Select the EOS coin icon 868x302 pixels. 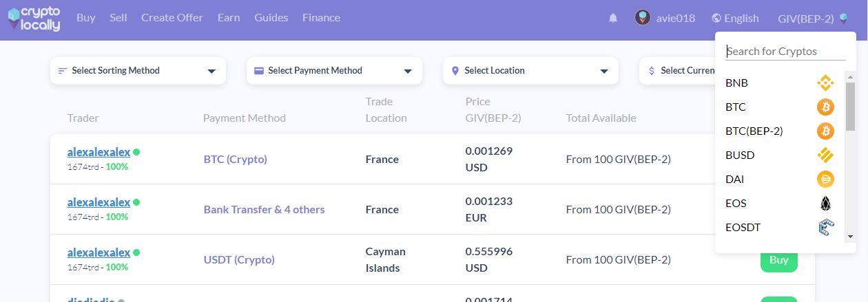point(825,204)
